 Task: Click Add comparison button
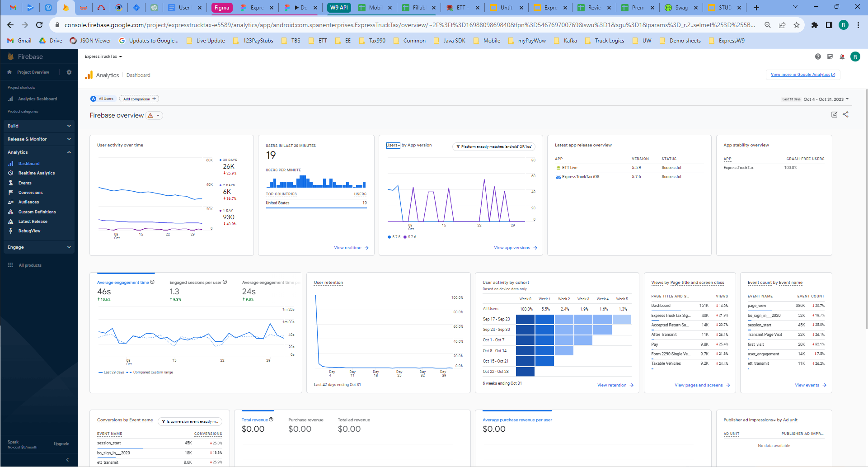139,99
